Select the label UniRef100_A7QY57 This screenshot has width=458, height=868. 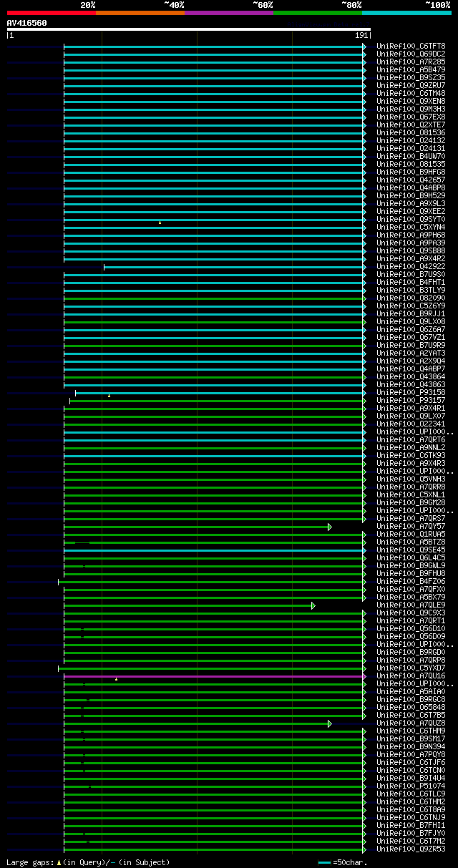point(411,526)
